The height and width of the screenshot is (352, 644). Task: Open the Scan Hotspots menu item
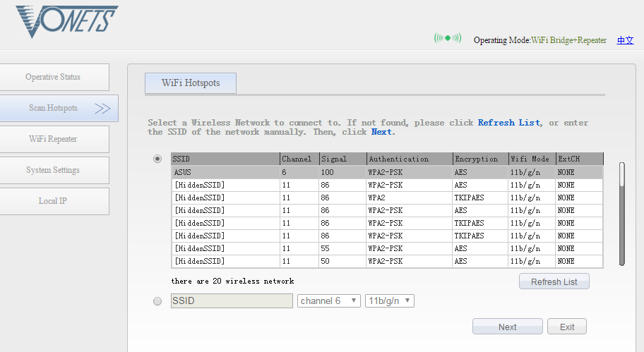click(59, 109)
